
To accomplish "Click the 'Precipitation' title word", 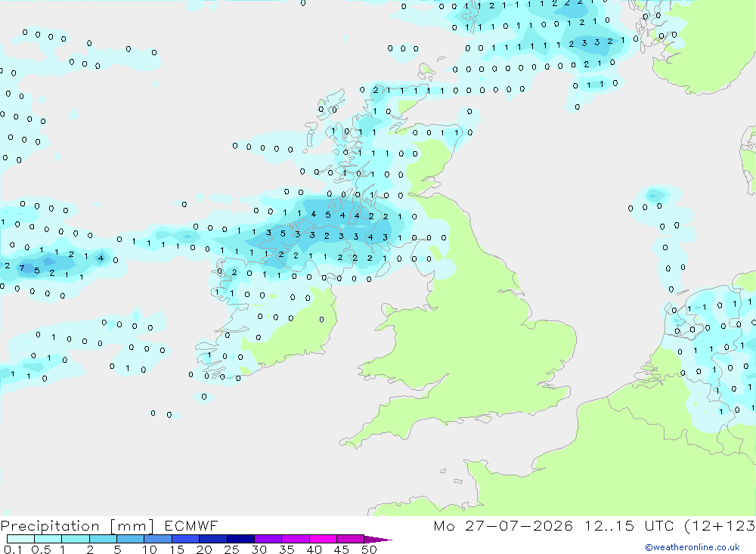I will (50, 526).
